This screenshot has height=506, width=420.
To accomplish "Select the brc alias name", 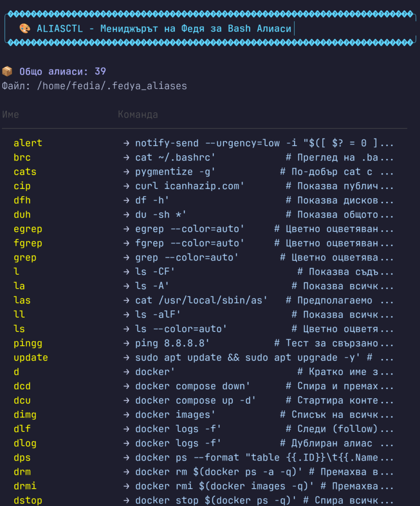I will [x=22, y=158].
